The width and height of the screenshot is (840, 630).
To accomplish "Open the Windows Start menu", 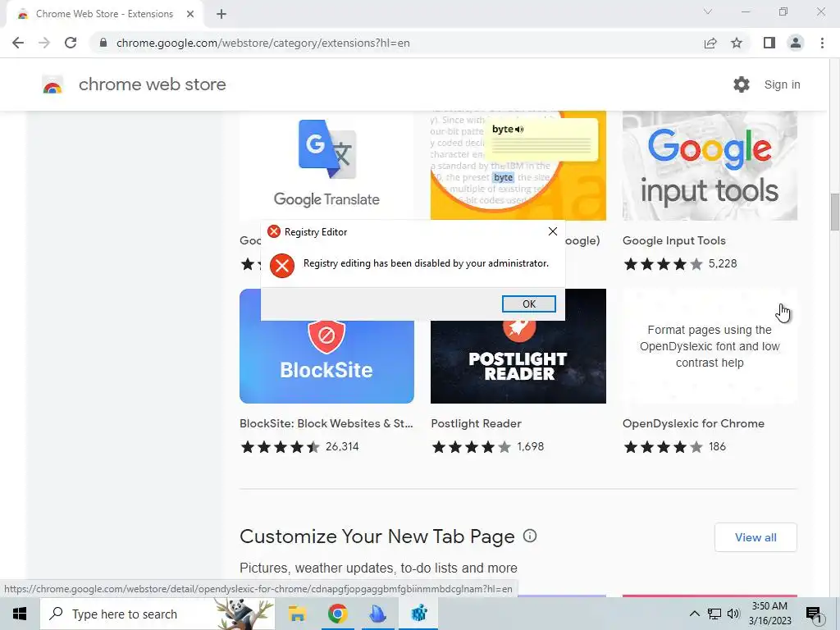I will 20,614.
